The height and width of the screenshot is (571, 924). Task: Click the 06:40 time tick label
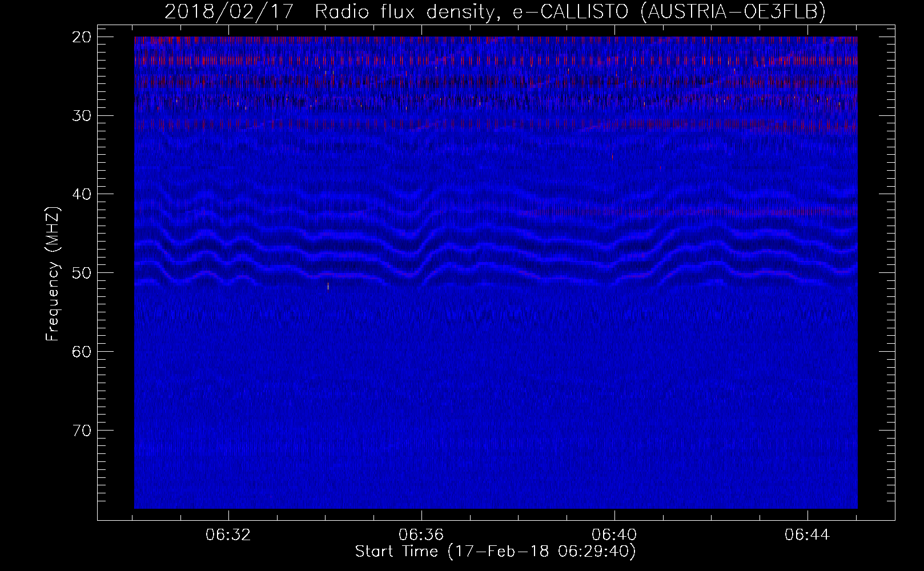click(x=614, y=535)
